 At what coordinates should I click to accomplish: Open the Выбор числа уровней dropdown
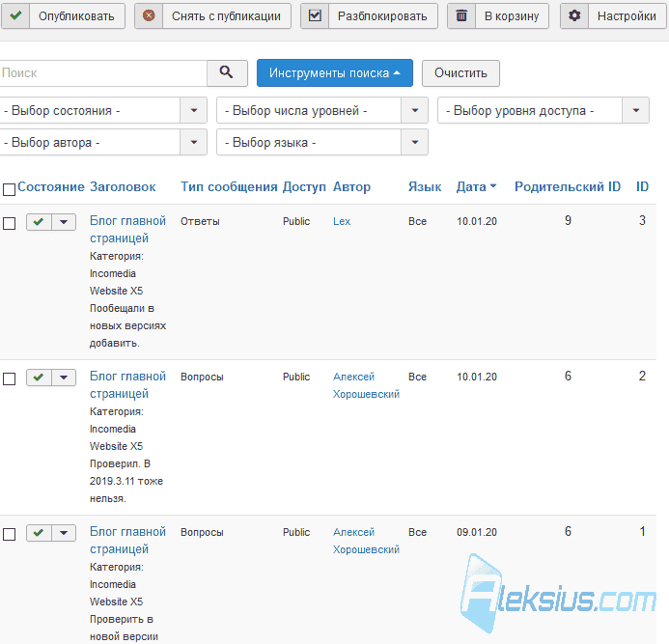(322, 110)
